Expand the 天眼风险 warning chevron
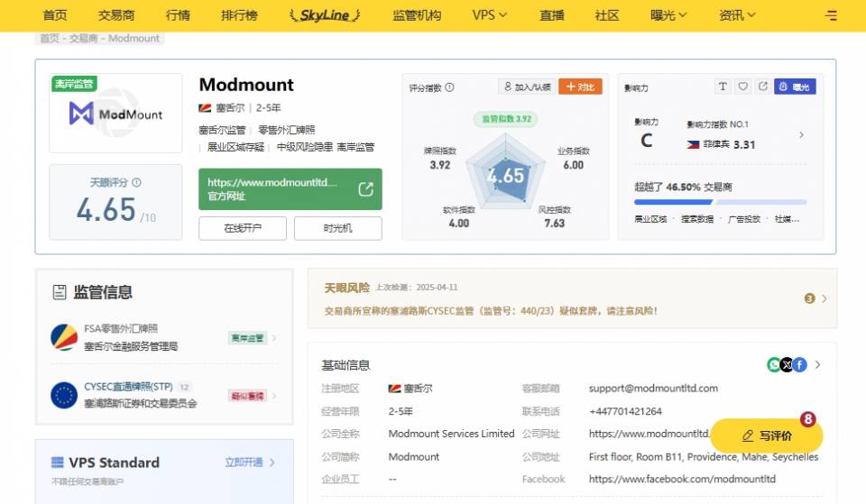This screenshot has width=866, height=504. [x=824, y=298]
